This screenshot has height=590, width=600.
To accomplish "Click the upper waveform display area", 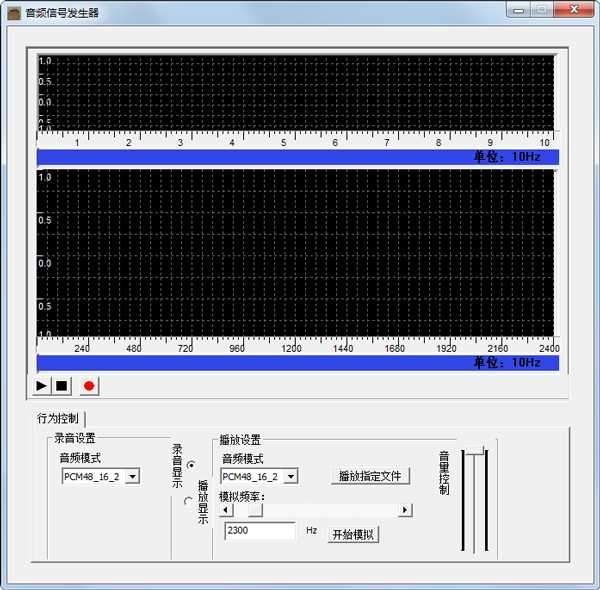I will (x=295, y=93).
